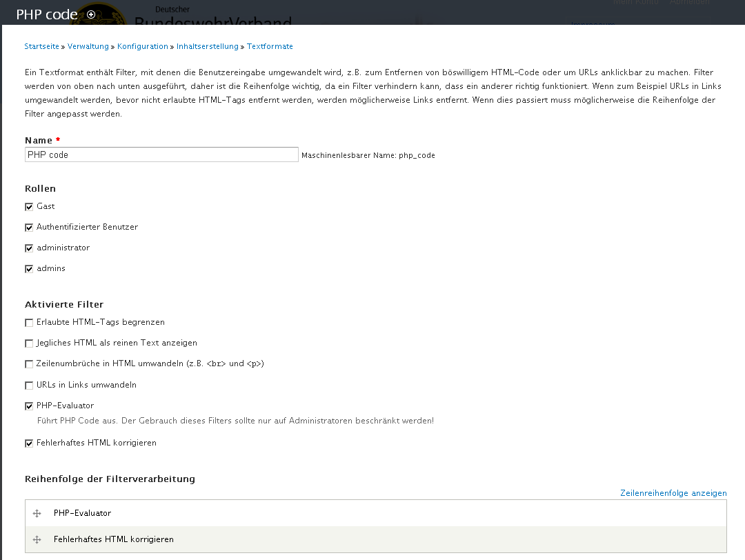The image size is (745, 560).
Task: Disable the PHP-Evaluator filter checkbox
Action: coord(29,406)
